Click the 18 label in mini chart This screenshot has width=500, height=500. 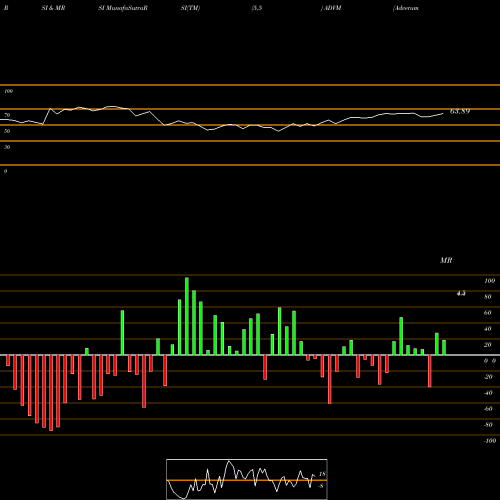pyautogui.click(x=322, y=474)
